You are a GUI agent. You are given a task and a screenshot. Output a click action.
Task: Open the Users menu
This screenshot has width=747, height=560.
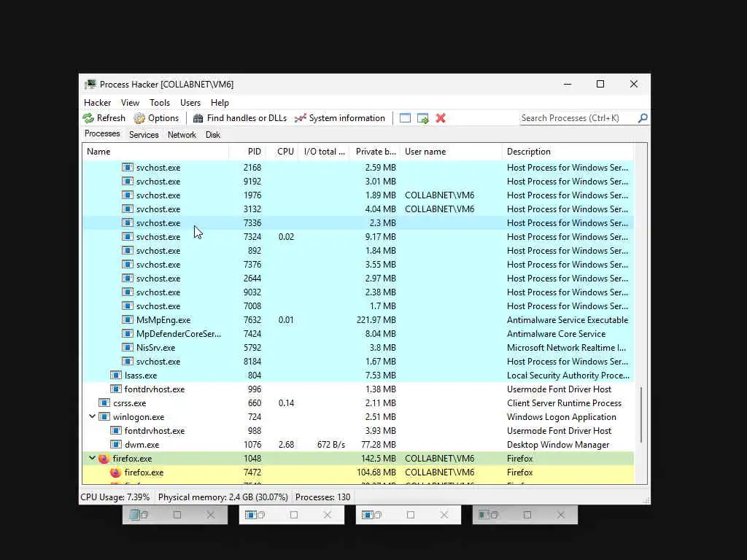[190, 103]
